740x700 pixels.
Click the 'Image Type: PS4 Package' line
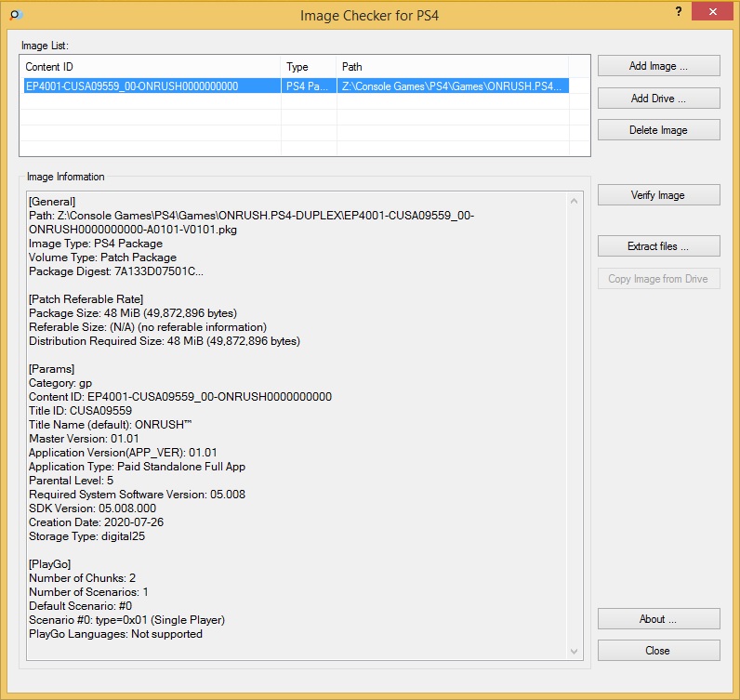[96, 244]
